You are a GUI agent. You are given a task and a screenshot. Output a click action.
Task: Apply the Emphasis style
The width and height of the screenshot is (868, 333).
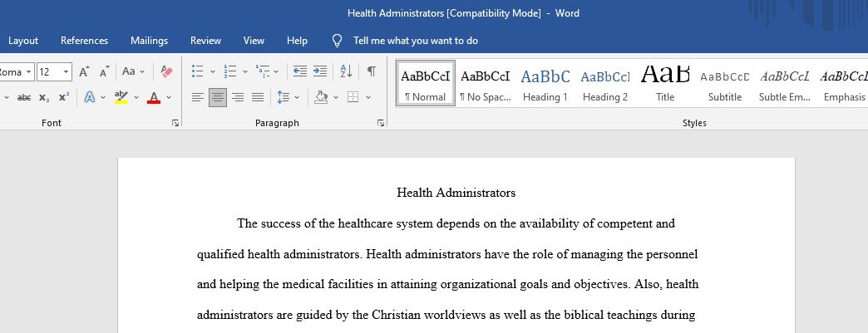click(x=843, y=83)
